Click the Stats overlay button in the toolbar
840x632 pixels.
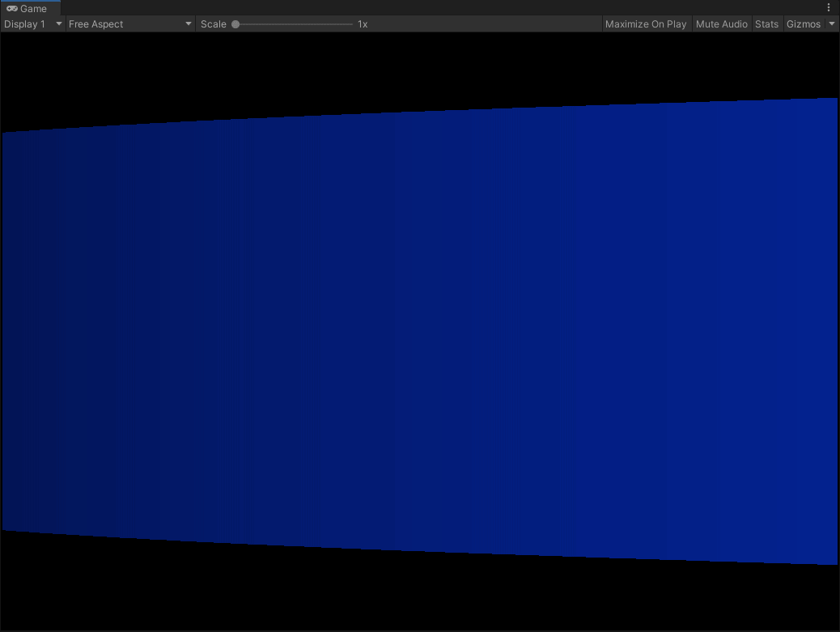click(x=766, y=23)
